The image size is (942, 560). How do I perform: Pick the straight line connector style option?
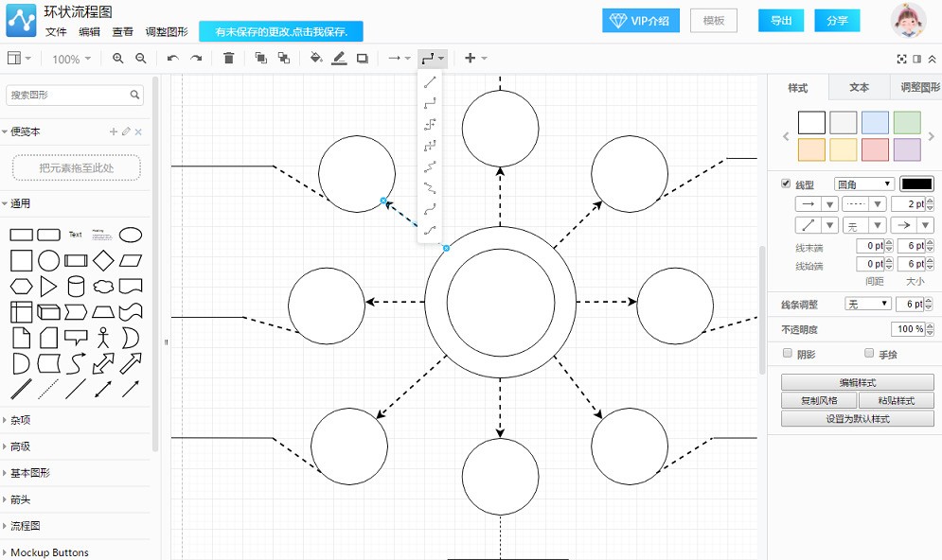point(430,82)
